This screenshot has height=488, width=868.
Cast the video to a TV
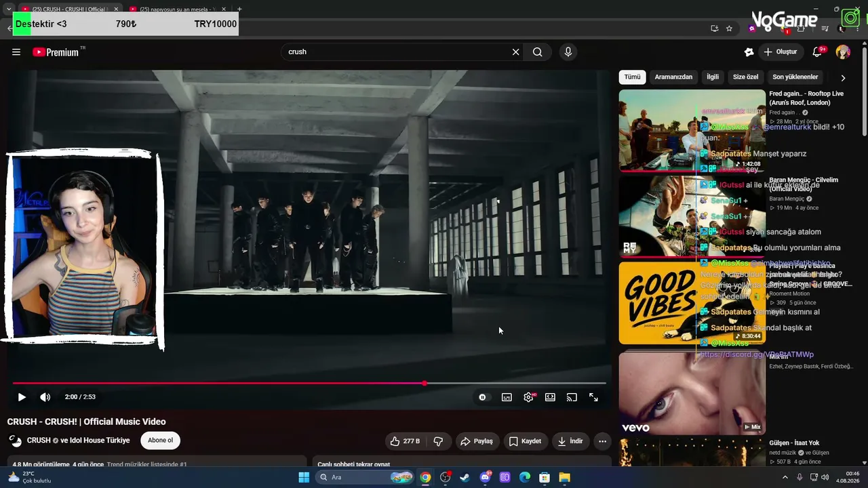click(572, 397)
